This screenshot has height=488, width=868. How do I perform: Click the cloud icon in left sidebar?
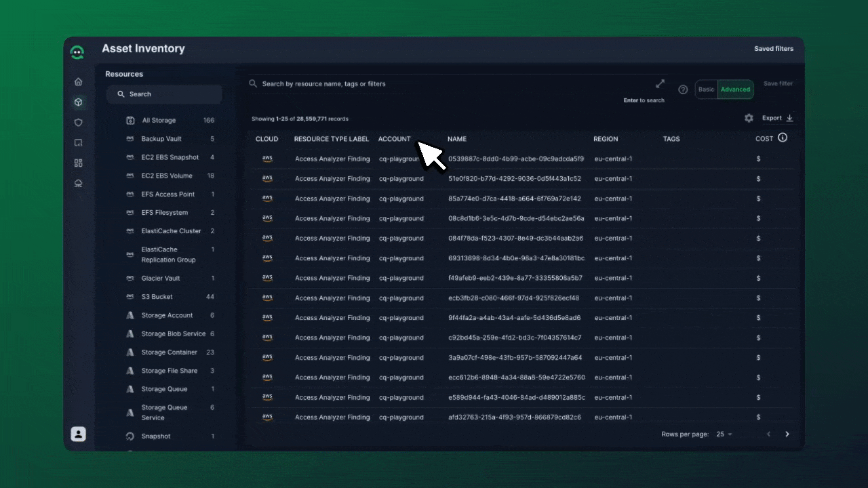pos(79,184)
